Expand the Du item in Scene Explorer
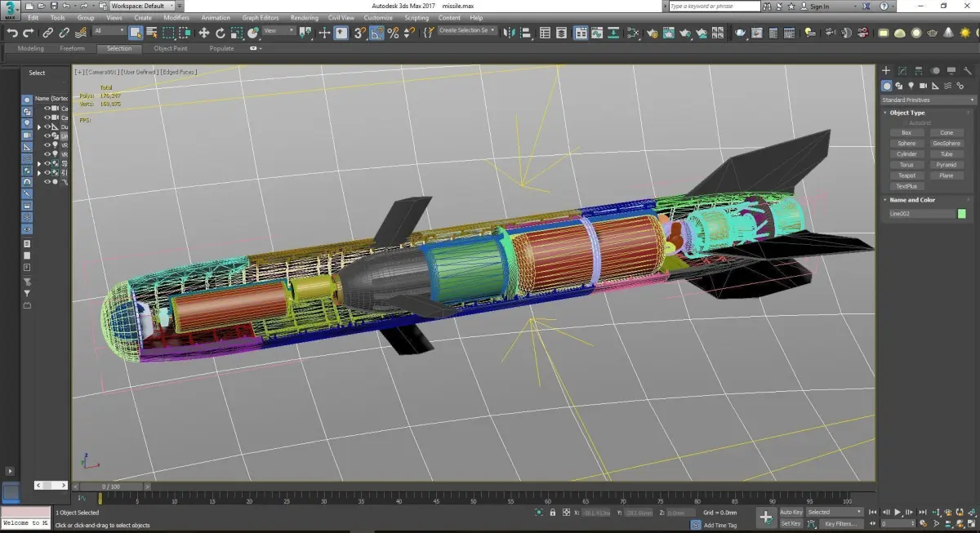Viewport: 980px width, 533px height. click(x=38, y=127)
